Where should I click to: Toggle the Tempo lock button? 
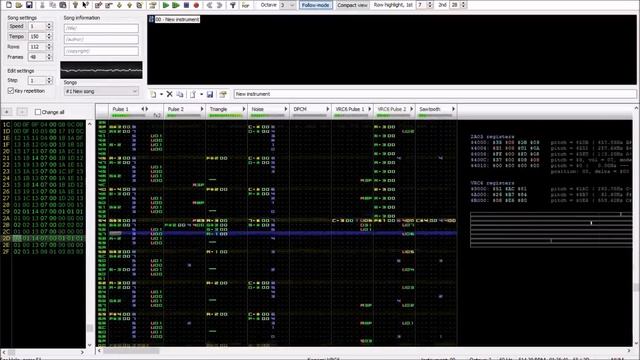pos(16,36)
